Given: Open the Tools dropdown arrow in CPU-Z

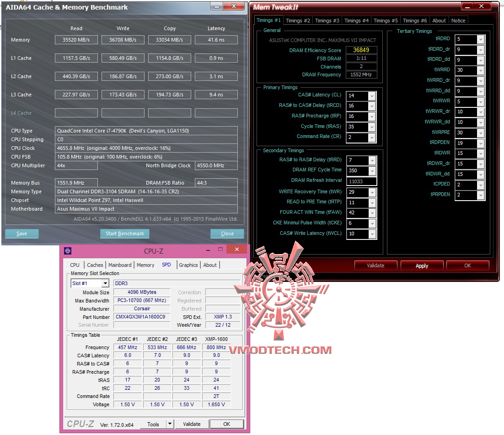Looking at the screenshot, I should (x=170, y=424).
